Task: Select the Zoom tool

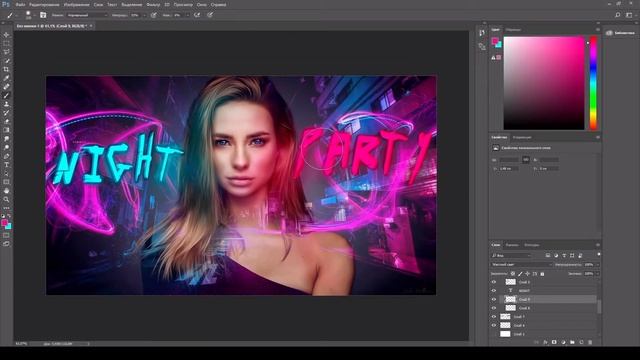Action: coord(6,200)
